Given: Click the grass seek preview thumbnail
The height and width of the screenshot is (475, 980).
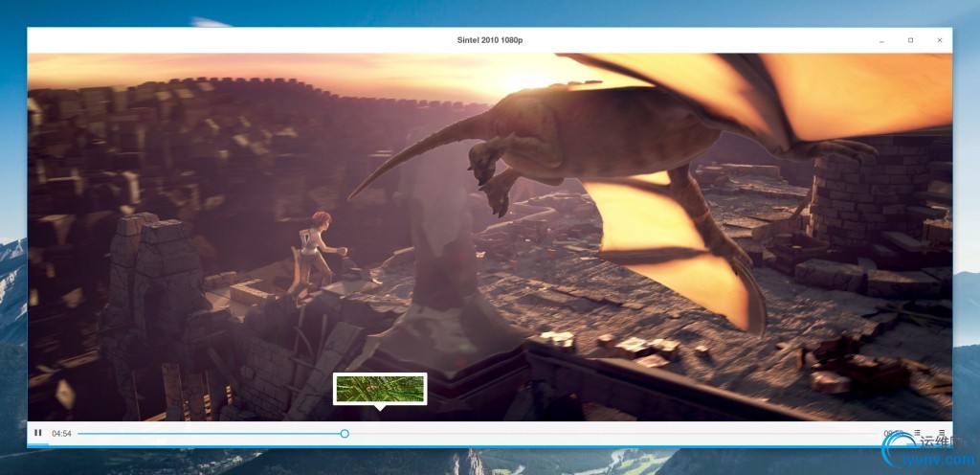Looking at the screenshot, I should (380, 389).
